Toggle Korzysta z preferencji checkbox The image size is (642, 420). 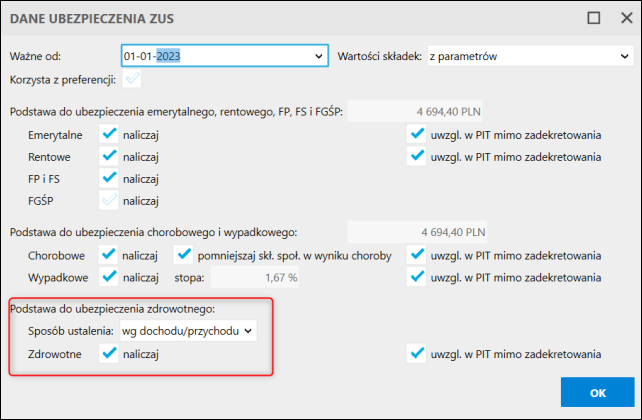(132, 79)
